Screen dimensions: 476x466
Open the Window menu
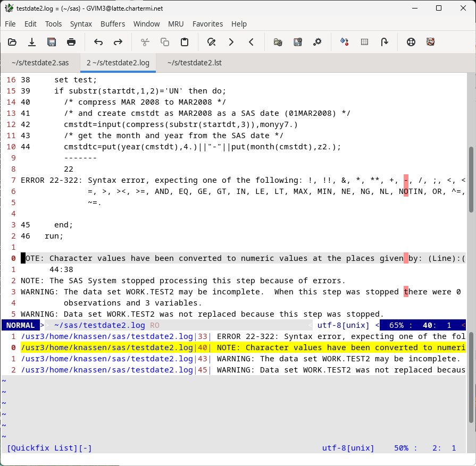click(147, 24)
